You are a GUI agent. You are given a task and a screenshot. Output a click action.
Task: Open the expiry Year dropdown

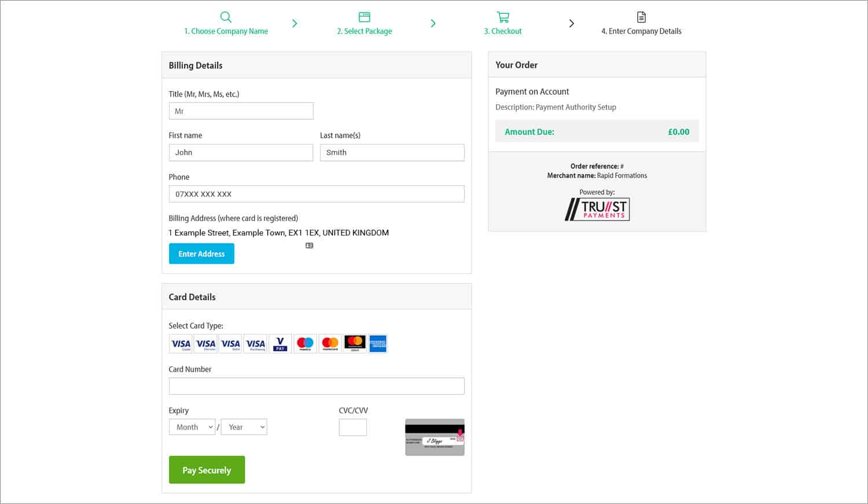pos(244,426)
